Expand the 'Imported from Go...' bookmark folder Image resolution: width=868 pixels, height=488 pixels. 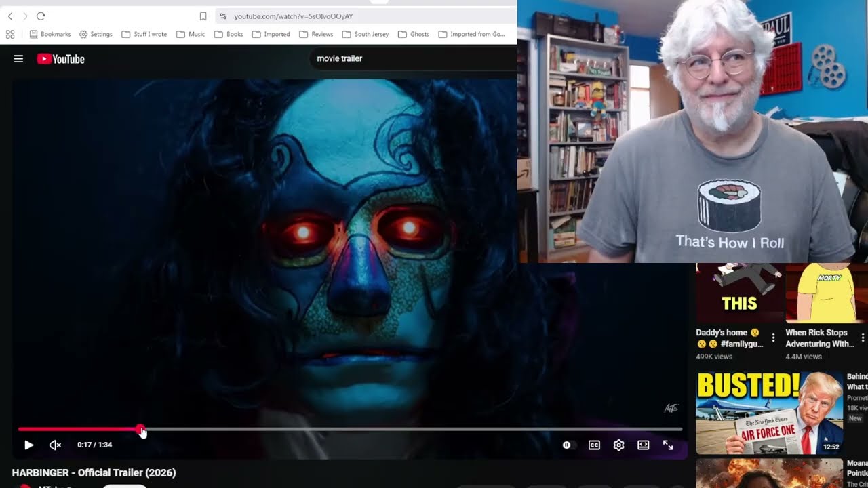[x=471, y=34]
